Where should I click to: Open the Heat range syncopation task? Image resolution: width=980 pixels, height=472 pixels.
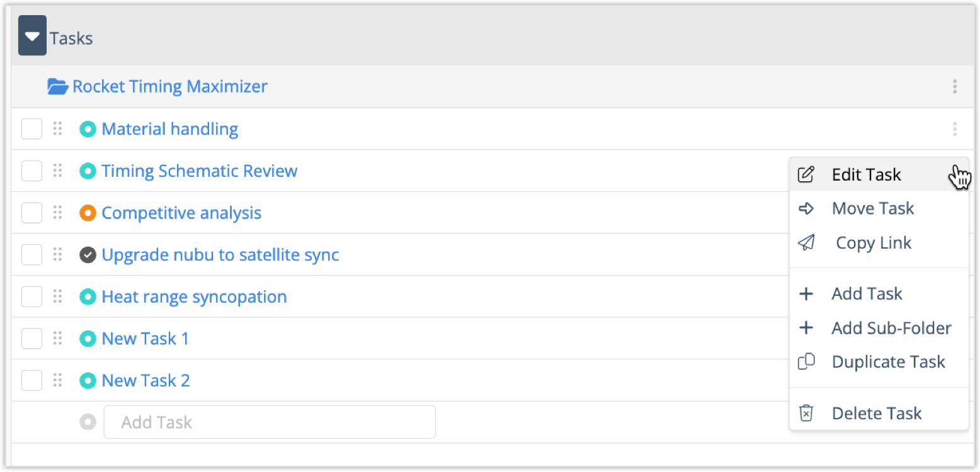coord(194,296)
